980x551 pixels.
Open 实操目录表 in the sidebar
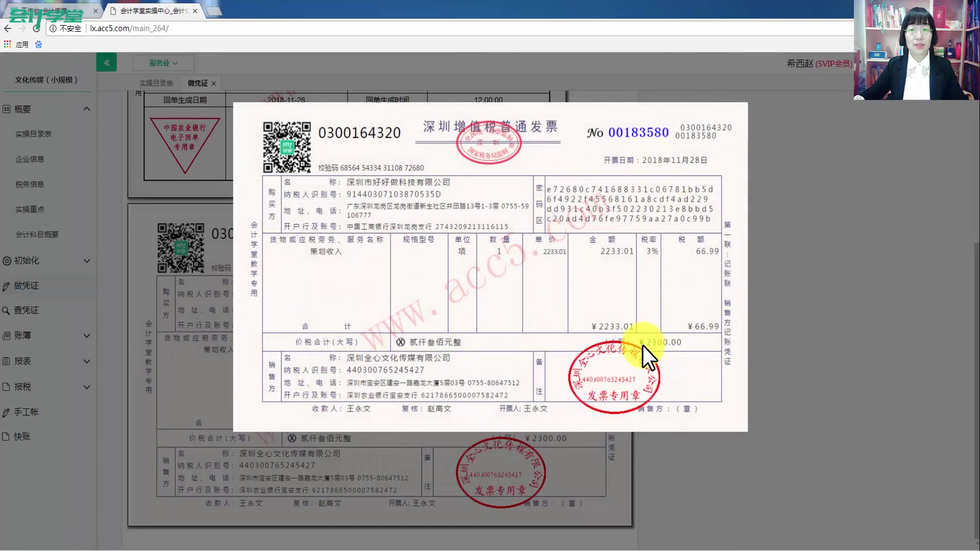coord(34,134)
